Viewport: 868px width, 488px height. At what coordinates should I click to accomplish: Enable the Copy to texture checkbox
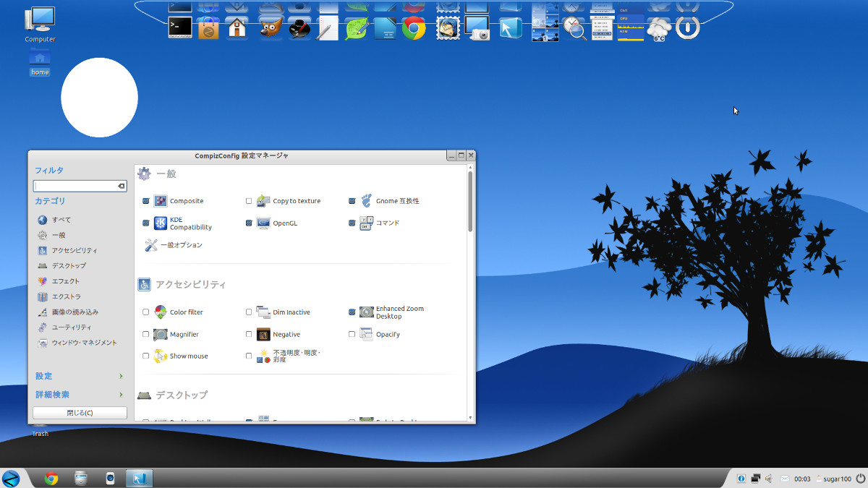[249, 201]
